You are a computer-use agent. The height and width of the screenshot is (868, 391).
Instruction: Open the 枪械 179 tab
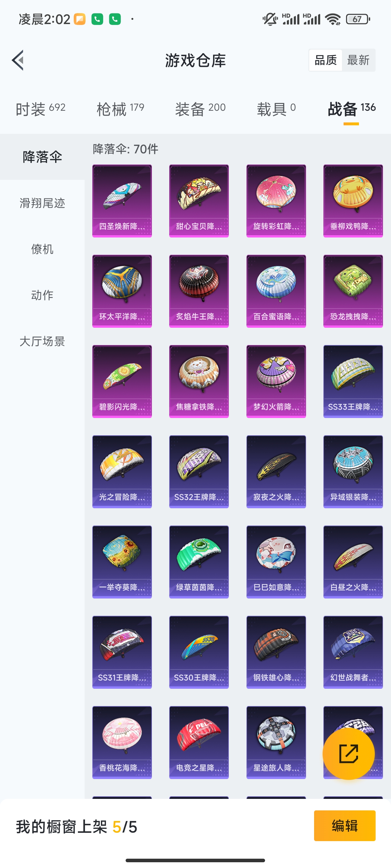click(x=121, y=109)
